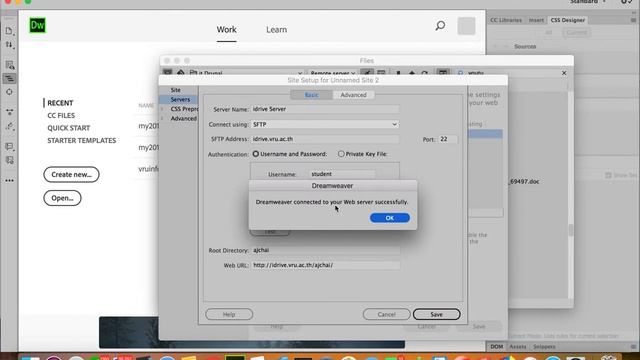Viewport: 640px width, 360px height.
Task: Switch to the Advanced server tab
Action: 353,95
